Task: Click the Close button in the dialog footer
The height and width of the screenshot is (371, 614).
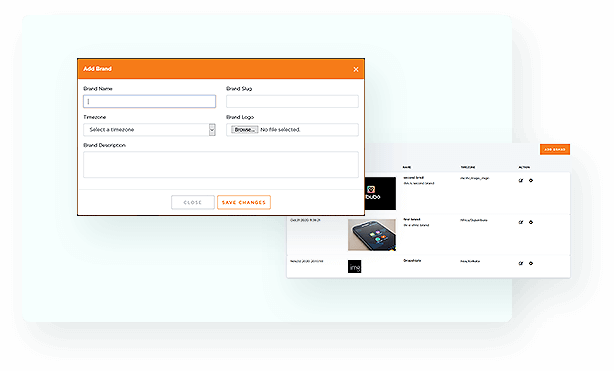Action: click(193, 203)
